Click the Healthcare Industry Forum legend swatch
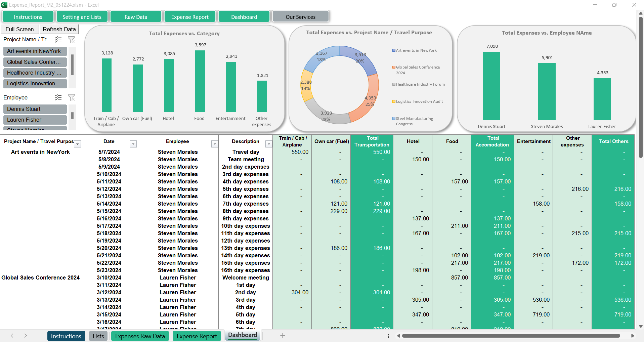This screenshot has width=644, height=342. [394, 84]
